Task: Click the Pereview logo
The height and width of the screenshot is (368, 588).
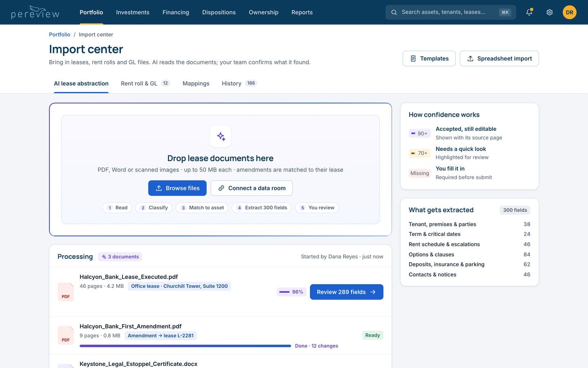Action: (35, 12)
